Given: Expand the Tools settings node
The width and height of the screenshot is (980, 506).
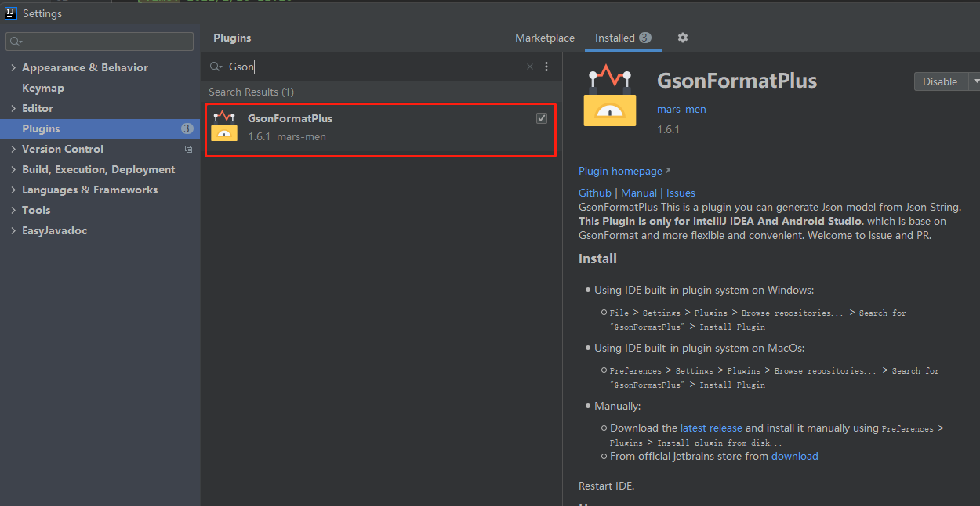Looking at the screenshot, I should click(13, 210).
